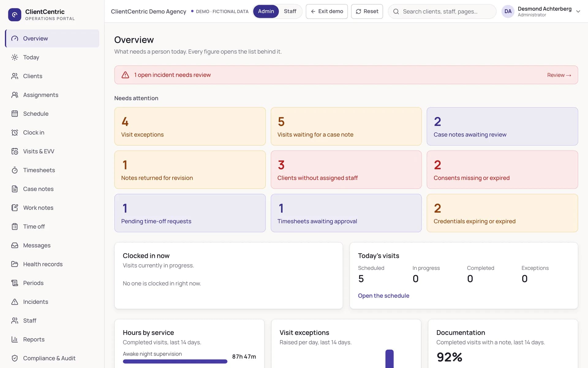Click the Today sun icon
Screen dimensions: 588x368
pos(15,57)
